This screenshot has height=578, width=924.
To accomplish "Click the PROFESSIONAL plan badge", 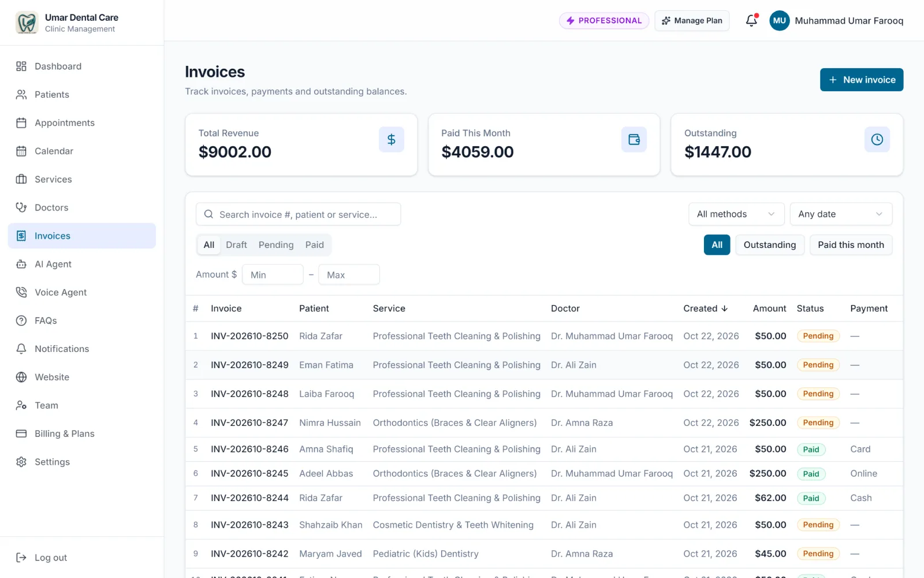I will pyautogui.click(x=604, y=21).
